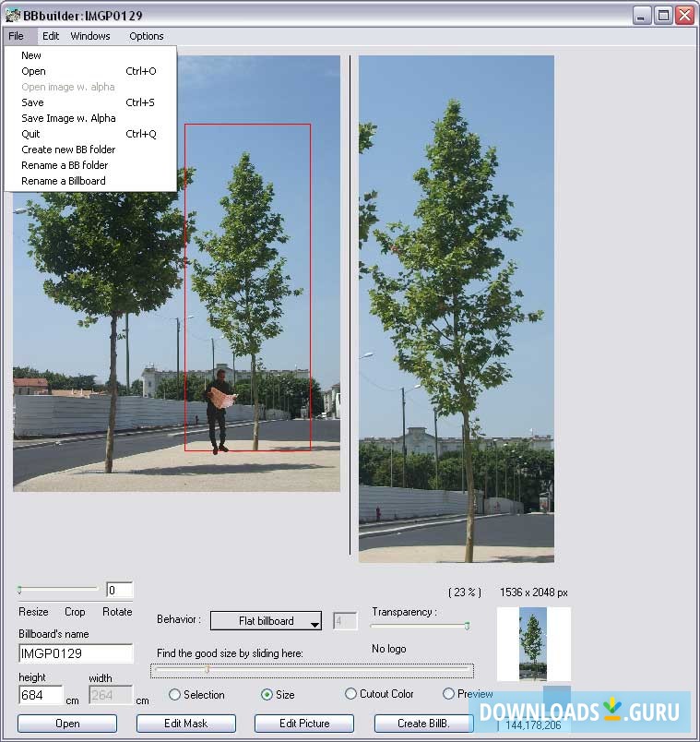700x742 pixels.
Task: Open the Edit menu
Action: pyautogui.click(x=51, y=36)
